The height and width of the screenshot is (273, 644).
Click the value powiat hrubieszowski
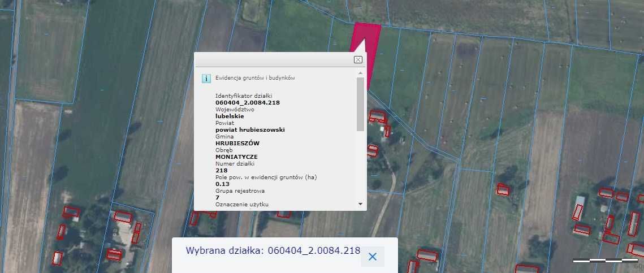250,130
